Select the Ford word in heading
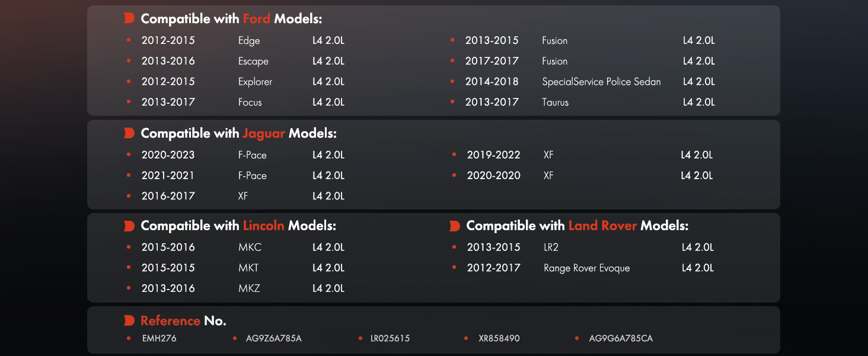The width and height of the screenshot is (868, 356). click(x=257, y=19)
